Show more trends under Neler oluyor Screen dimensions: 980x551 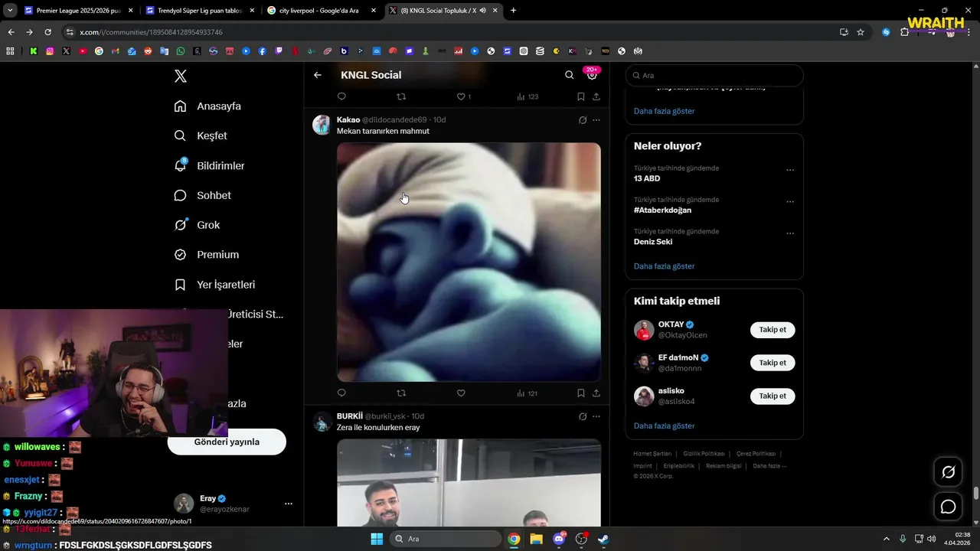pos(664,266)
